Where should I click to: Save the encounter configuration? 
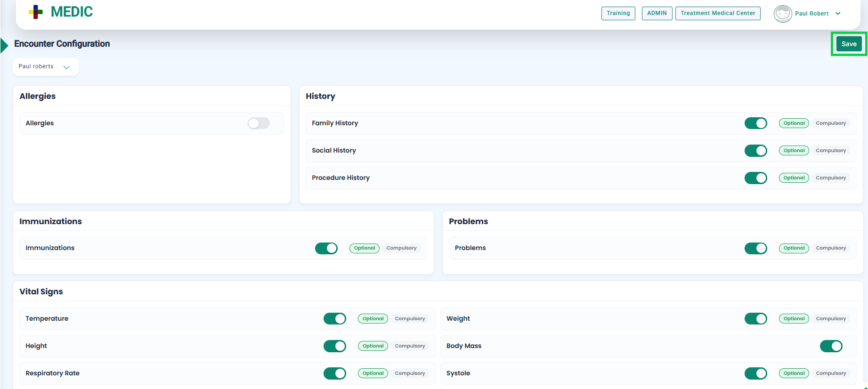point(849,44)
